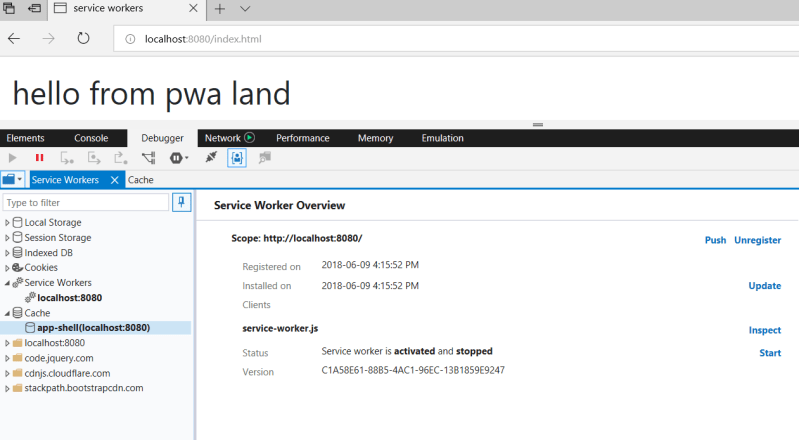Viewport: 799px width, 440px height.
Task: Expand the code.jquery.com folder node
Action: point(7,358)
